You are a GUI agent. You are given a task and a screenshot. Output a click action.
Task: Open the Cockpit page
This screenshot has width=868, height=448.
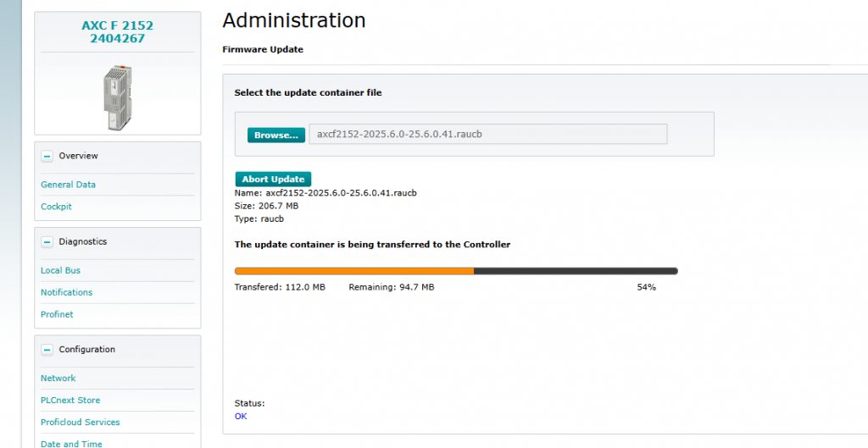[56, 207]
